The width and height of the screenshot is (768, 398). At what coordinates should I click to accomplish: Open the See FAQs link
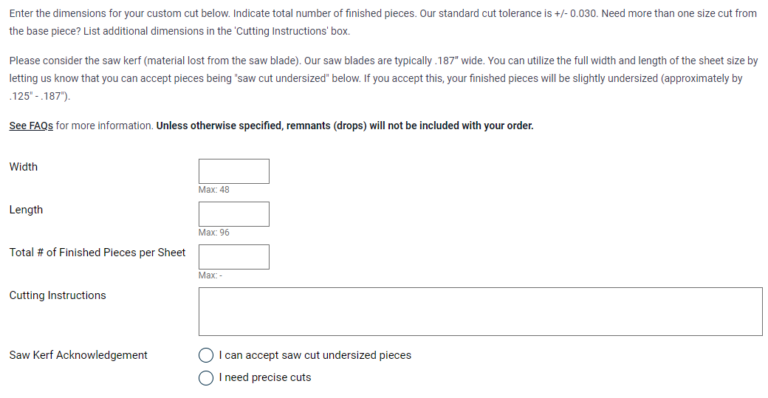(x=31, y=125)
